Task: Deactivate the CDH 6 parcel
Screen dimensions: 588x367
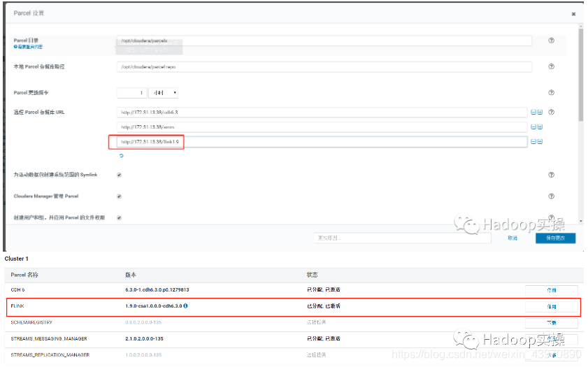Action: [551, 290]
